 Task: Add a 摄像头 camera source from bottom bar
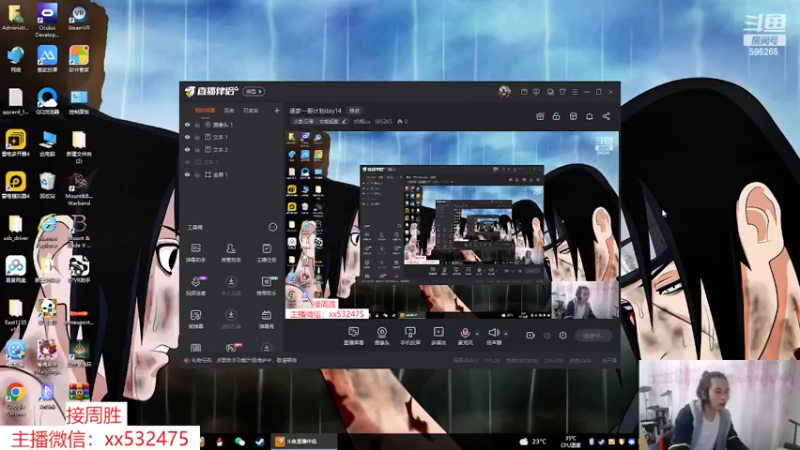pyautogui.click(x=382, y=336)
